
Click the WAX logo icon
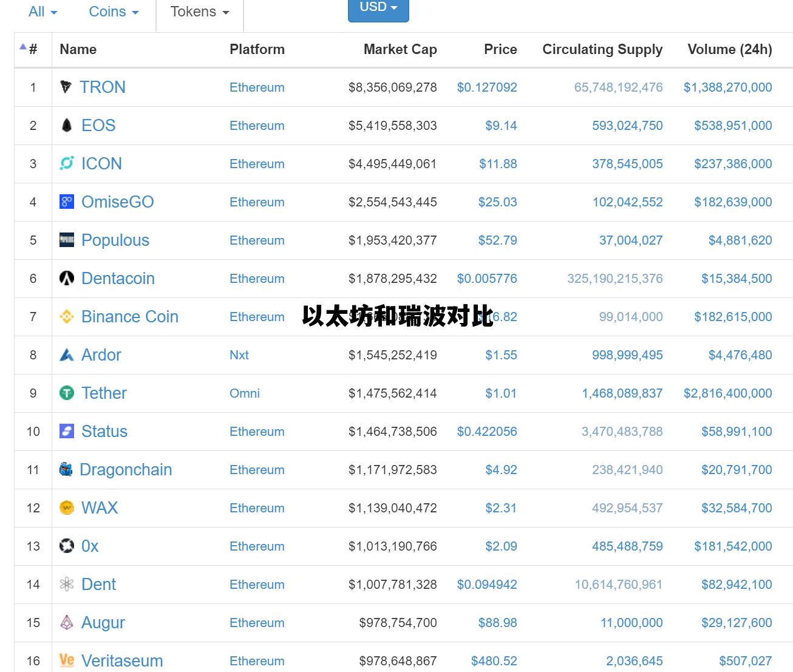(x=67, y=507)
